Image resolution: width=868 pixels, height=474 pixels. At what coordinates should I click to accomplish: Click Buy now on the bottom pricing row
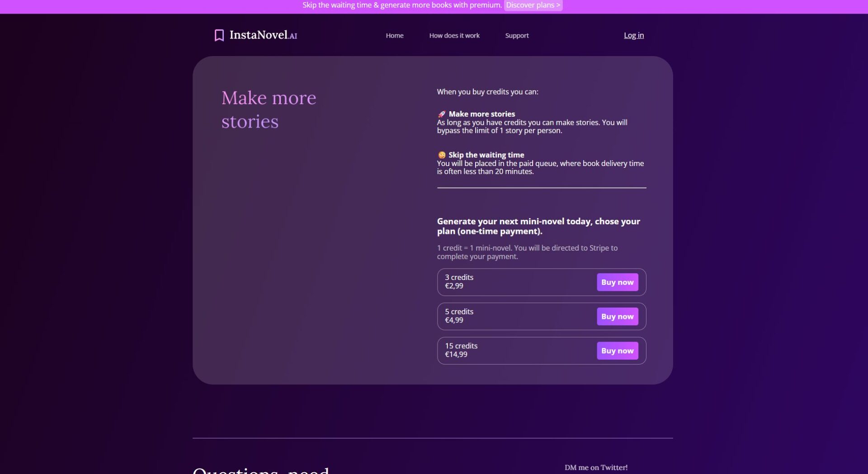tap(618, 351)
